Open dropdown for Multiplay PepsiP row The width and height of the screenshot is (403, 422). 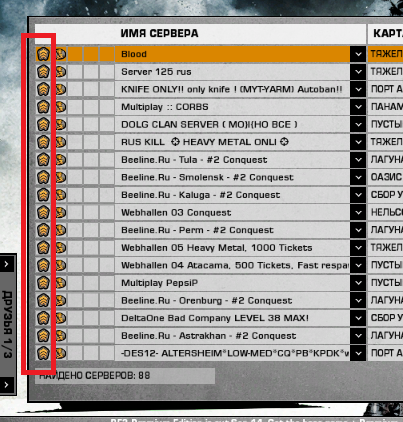point(358,283)
